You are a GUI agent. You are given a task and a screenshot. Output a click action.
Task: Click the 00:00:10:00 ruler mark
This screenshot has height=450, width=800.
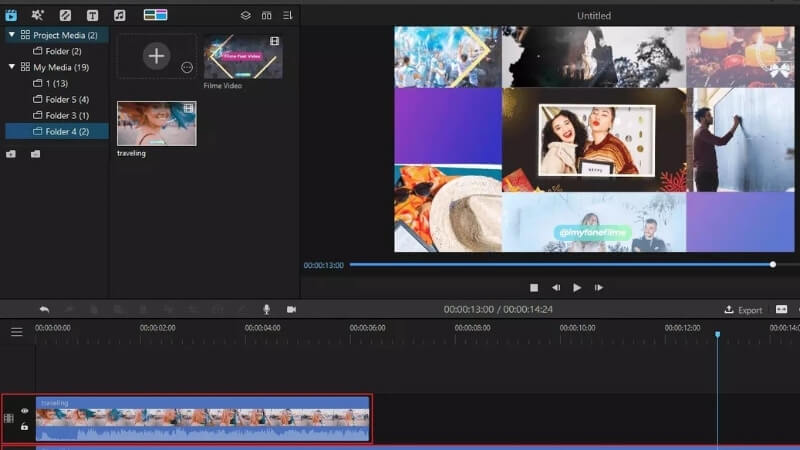[x=577, y=328]
